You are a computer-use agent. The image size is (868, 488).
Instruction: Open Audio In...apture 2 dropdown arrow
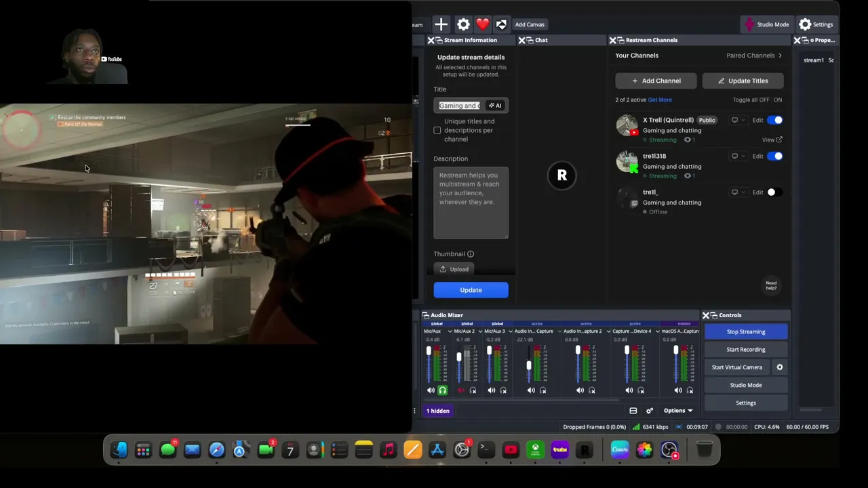pos(608,331)
